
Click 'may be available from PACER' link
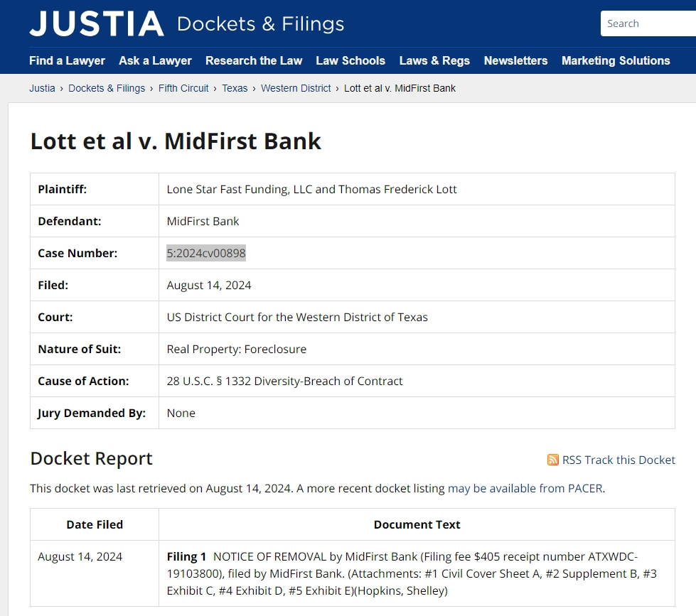pos(525,488)
